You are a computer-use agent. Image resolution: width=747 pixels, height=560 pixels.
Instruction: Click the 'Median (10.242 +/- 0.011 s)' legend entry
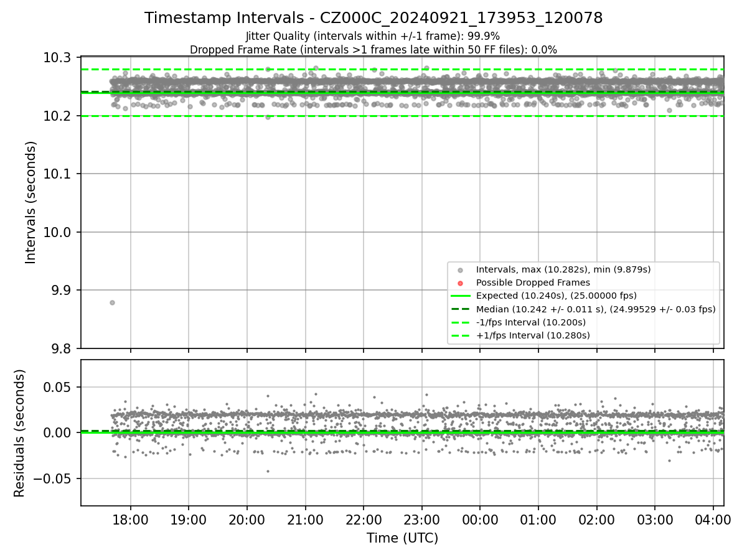596,309
